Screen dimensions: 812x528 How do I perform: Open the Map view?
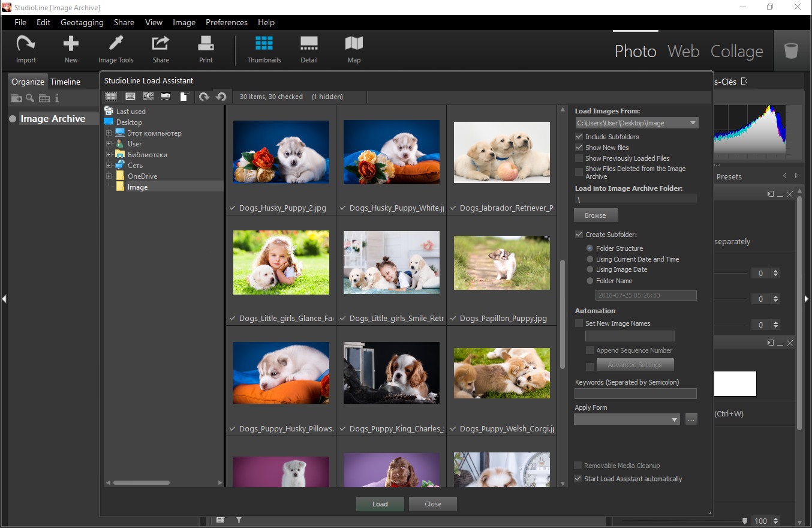[354, 49]
